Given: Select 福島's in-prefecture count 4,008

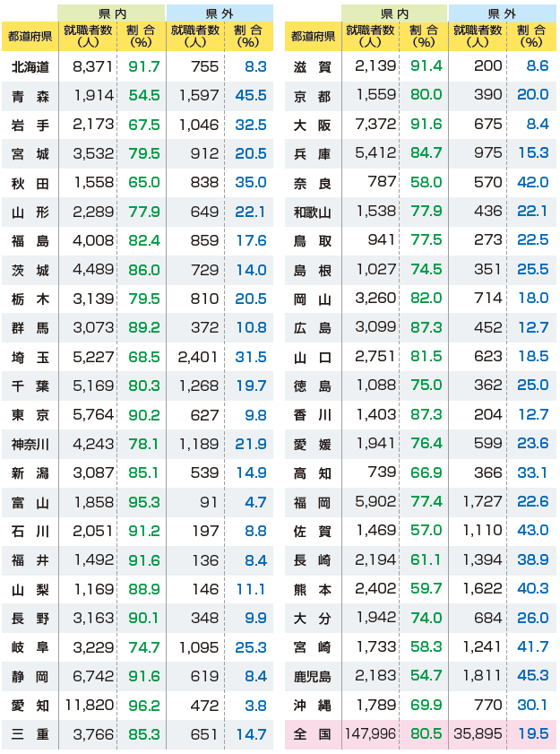Looking at the screenshot, I should (93, 241).
